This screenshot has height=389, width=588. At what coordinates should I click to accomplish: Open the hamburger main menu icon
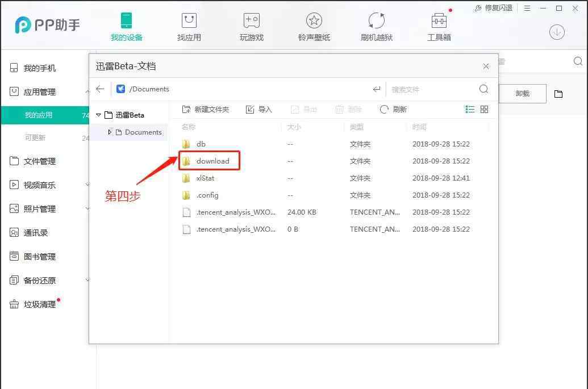point(527,9)
